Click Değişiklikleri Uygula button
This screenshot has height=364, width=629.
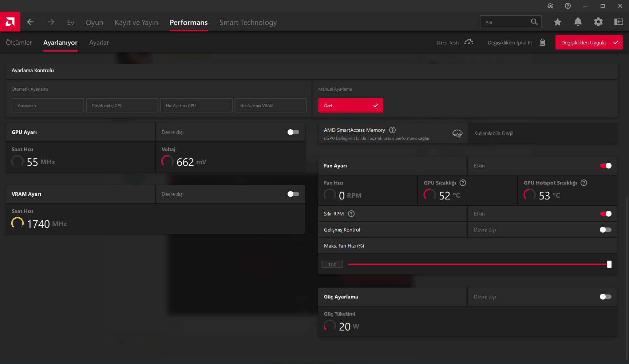pos(589,42)
